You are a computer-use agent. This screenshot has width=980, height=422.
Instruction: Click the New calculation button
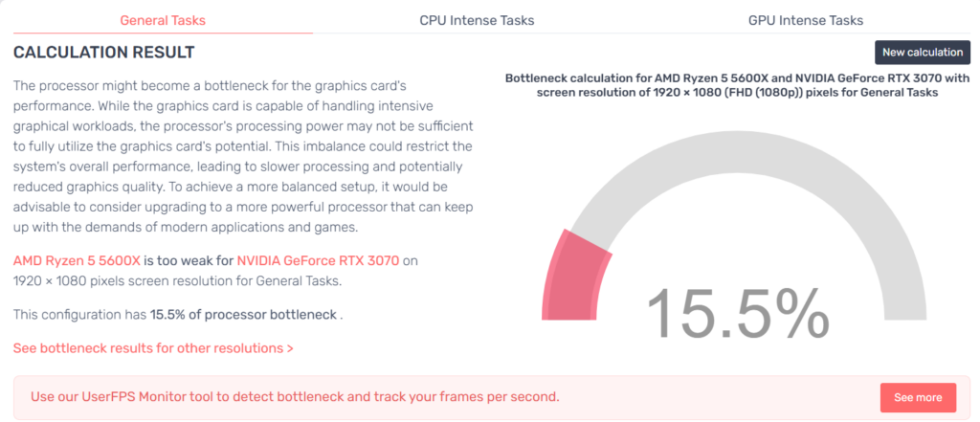point(923,53)
